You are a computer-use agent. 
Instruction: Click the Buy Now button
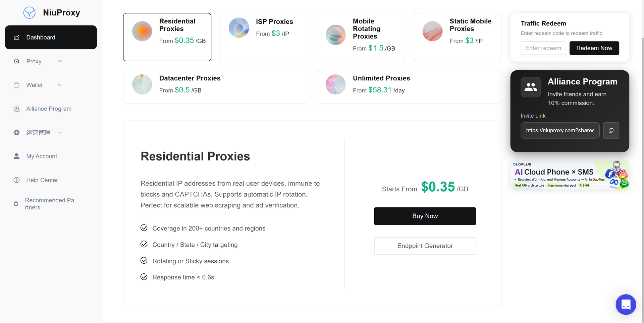coord(425,216)
